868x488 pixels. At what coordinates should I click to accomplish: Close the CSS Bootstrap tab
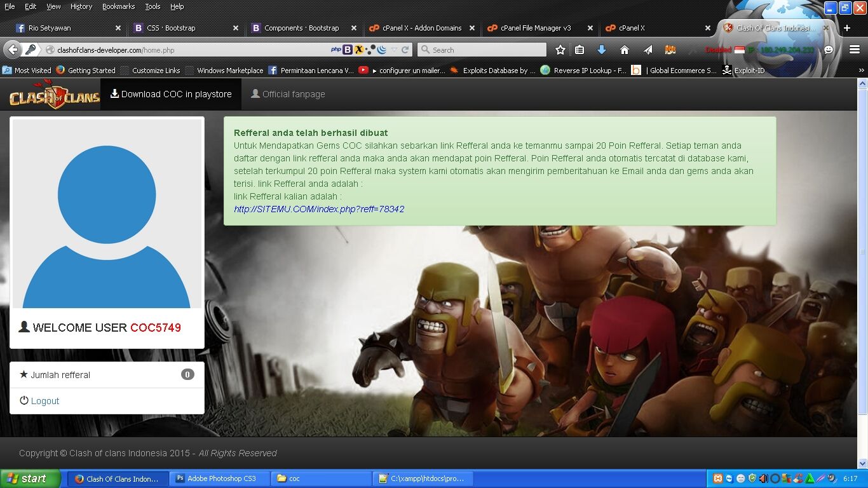coord(236,28)
